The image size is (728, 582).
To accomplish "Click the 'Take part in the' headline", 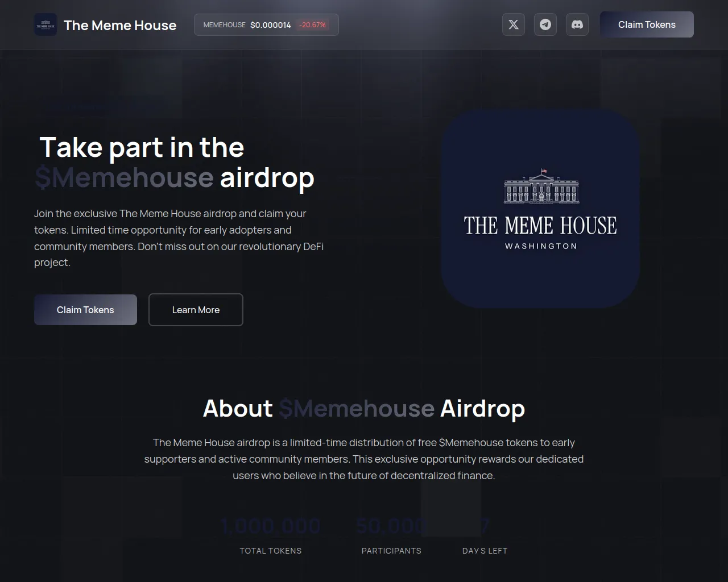I will pos(142,147).
